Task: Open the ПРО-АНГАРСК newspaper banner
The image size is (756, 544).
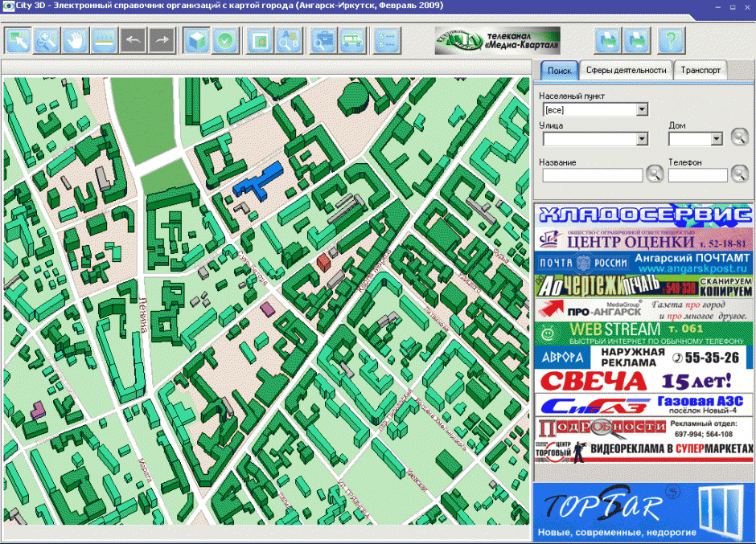Action: 643,310
